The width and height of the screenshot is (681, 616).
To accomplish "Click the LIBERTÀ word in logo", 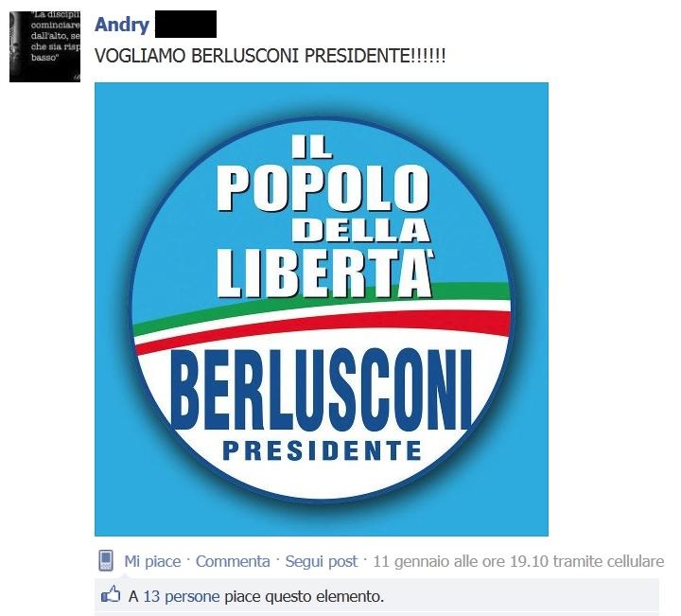I will pos(324,273).
